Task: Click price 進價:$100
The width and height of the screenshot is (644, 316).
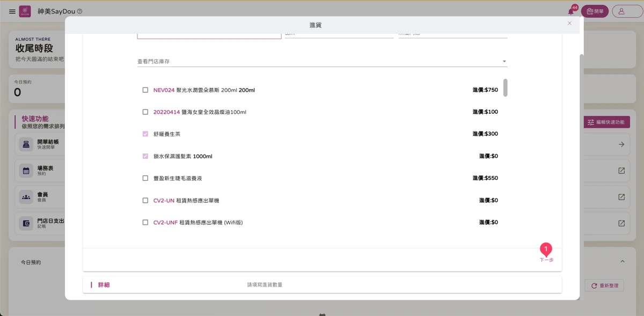Action: 485,112
